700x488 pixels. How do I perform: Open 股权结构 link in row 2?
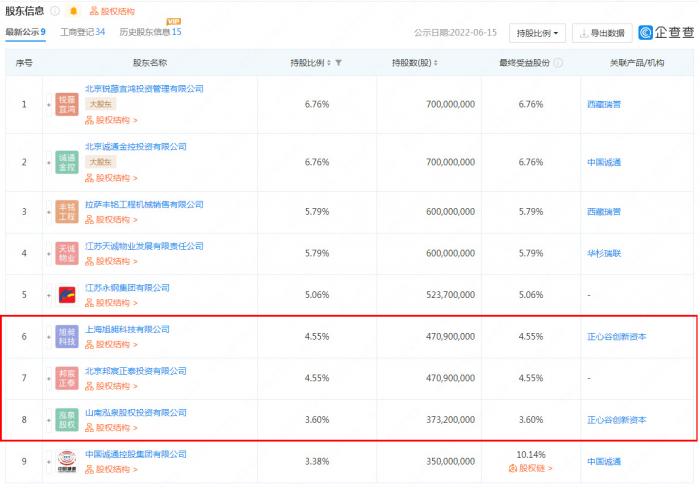[x=112, y=178]
